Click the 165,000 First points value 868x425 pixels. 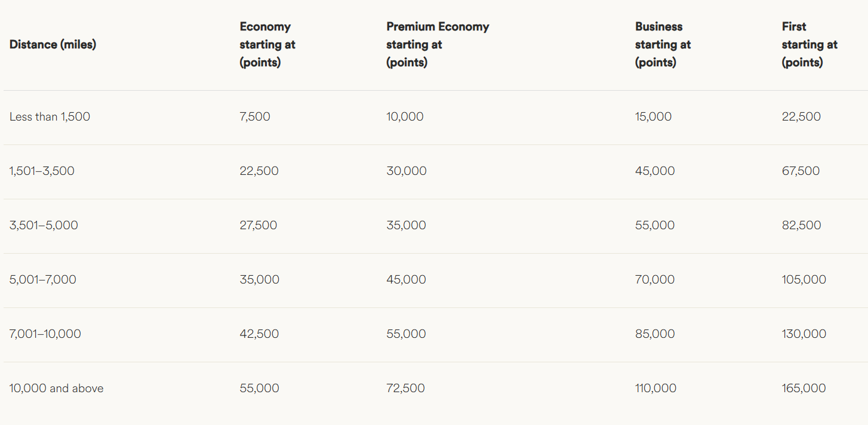pos(804,389)
